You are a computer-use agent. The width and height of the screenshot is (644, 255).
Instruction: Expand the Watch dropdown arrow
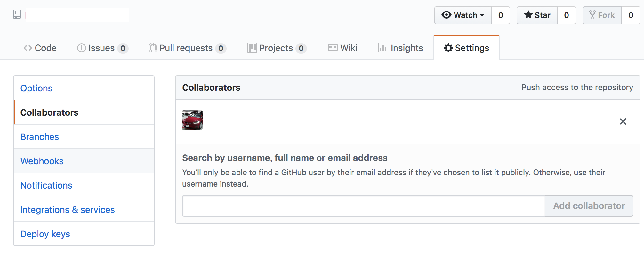482,15
